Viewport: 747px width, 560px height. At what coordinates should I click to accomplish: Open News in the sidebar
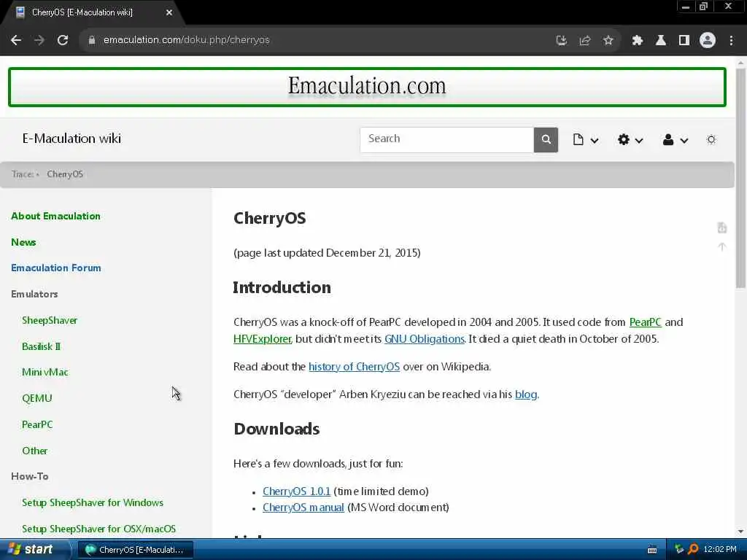tap(23, 242)
